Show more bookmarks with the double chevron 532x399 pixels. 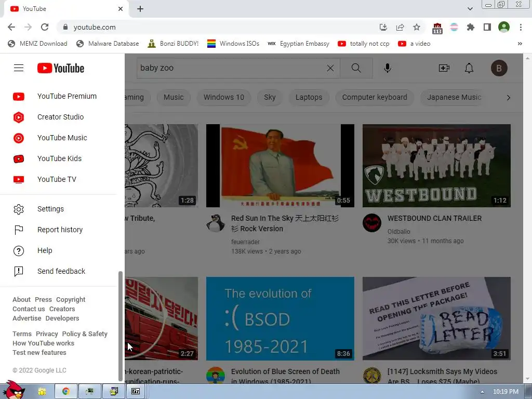520,44
